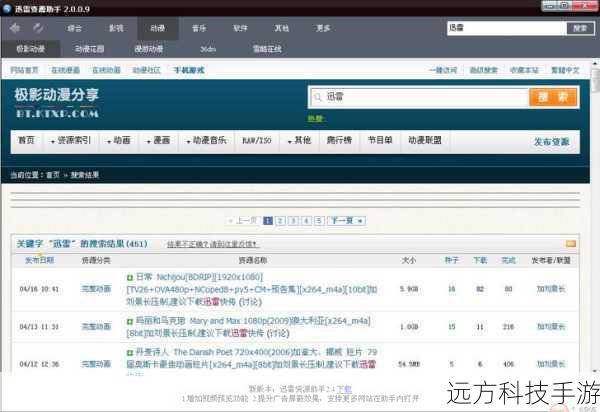This screenshot has width=600, height=412.
Task: Select the 漫游动漫 site tab
Action: click(x=149, y=49)
